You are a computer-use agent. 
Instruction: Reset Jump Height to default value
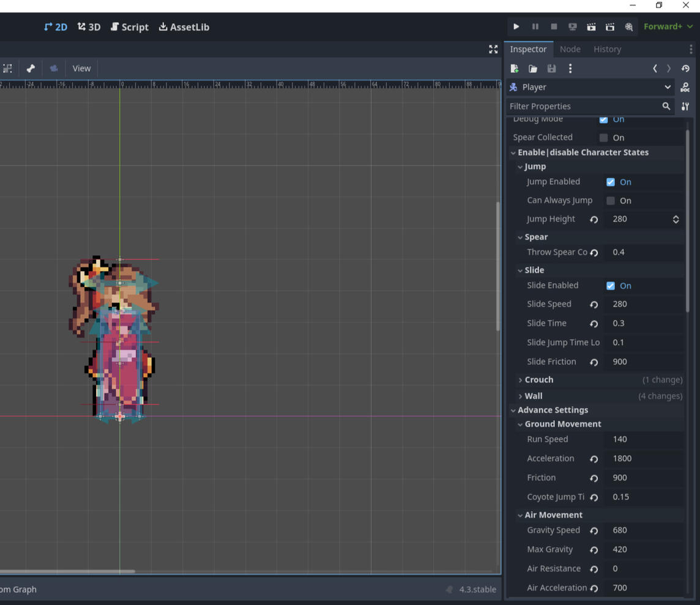594,220
